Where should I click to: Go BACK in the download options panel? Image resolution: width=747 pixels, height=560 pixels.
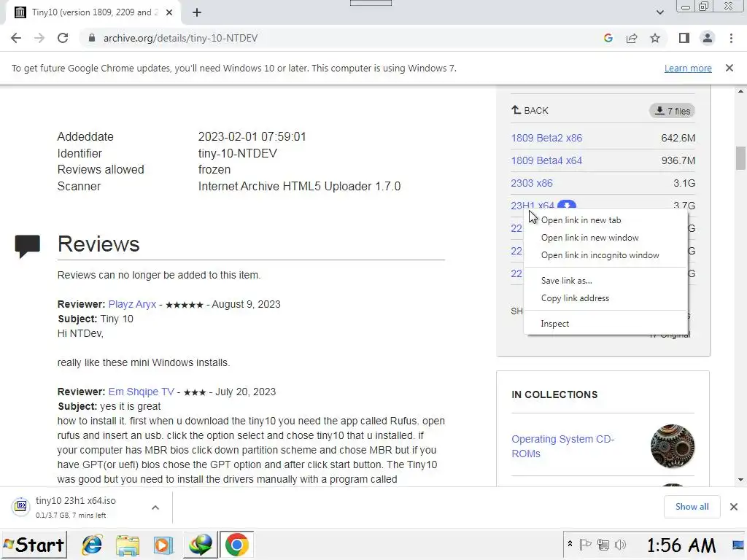click(530, 111)
